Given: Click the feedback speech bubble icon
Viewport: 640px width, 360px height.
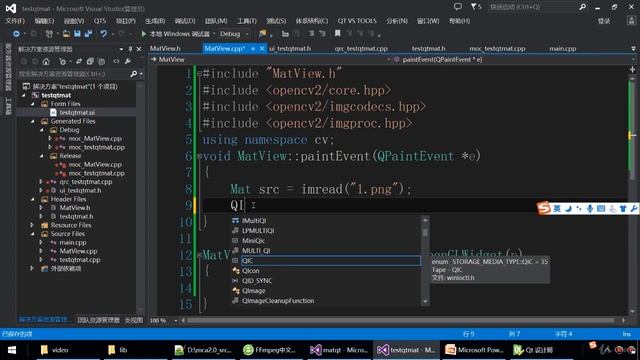Looking at the screenshot, I should click(x=458, y=7).
